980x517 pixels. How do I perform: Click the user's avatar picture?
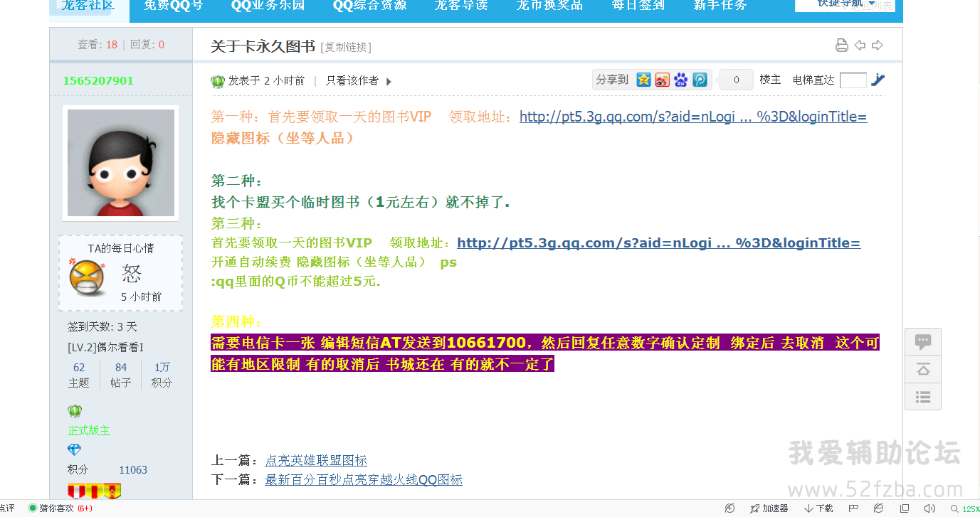[121, 162]
